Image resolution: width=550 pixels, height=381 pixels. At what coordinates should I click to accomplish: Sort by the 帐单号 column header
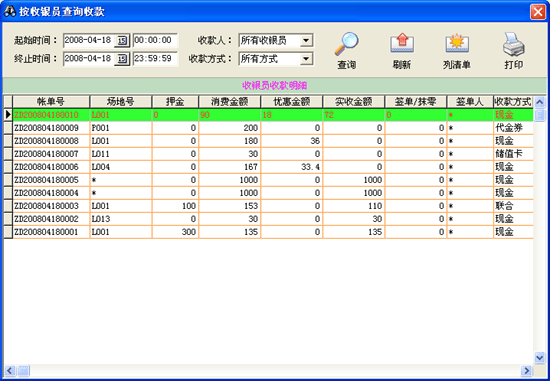pos(51,102)
